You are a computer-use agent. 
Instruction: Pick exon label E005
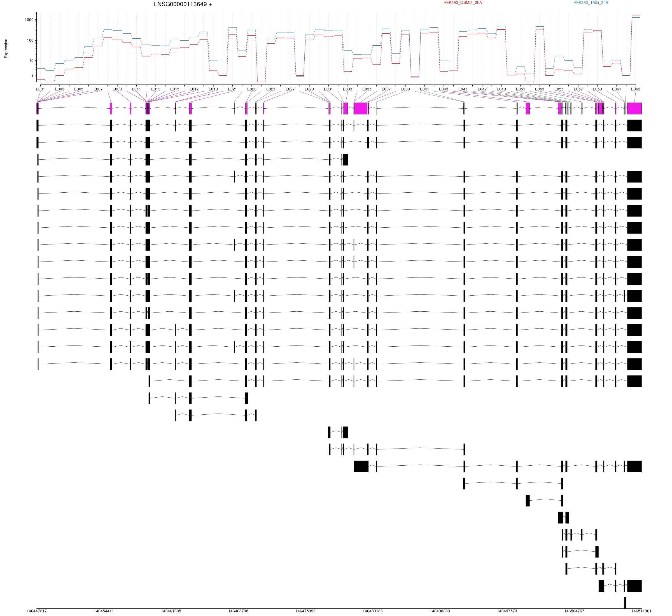point(79,89)
